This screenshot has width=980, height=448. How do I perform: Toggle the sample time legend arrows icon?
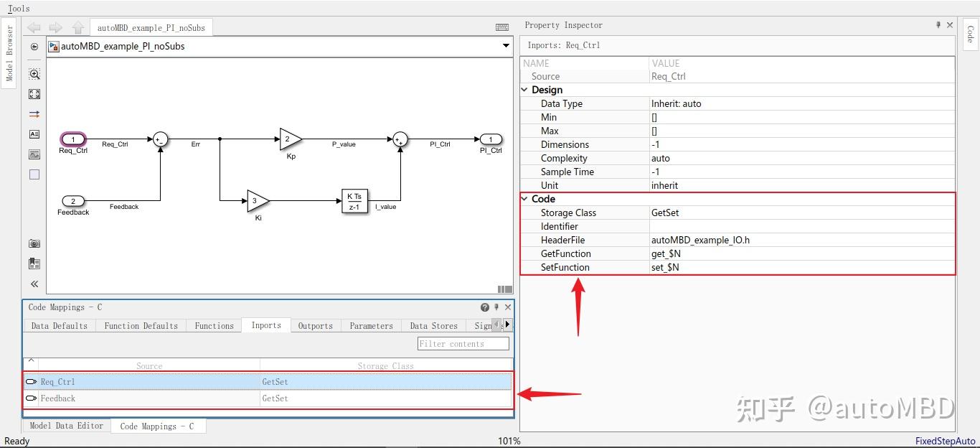pos(34,114)
